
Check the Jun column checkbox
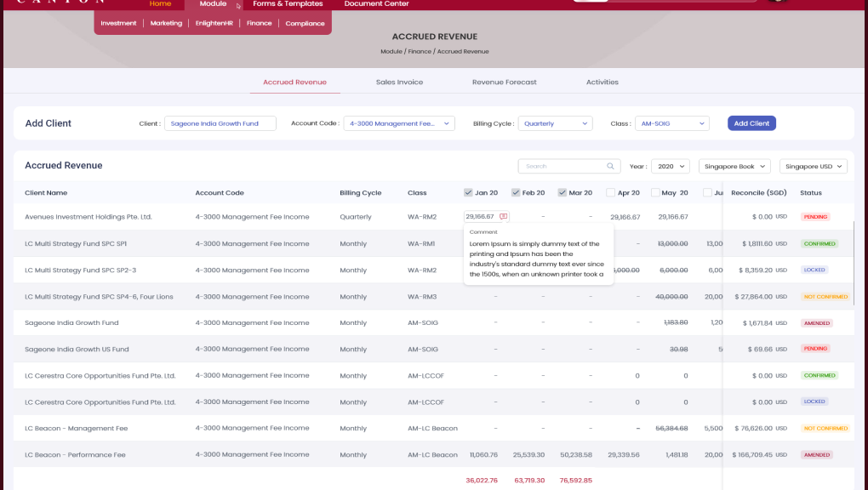tap(707, 192)
